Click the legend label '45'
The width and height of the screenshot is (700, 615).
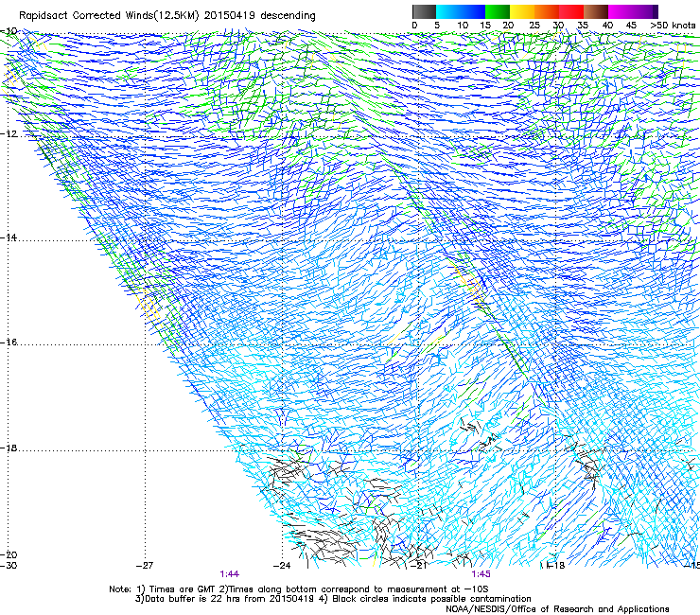point(631,26)
